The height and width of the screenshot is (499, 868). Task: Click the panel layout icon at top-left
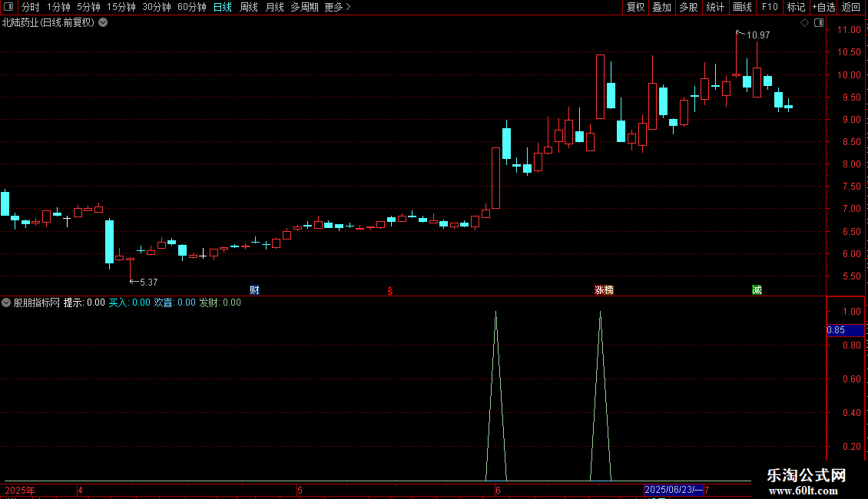coord(8,7)
